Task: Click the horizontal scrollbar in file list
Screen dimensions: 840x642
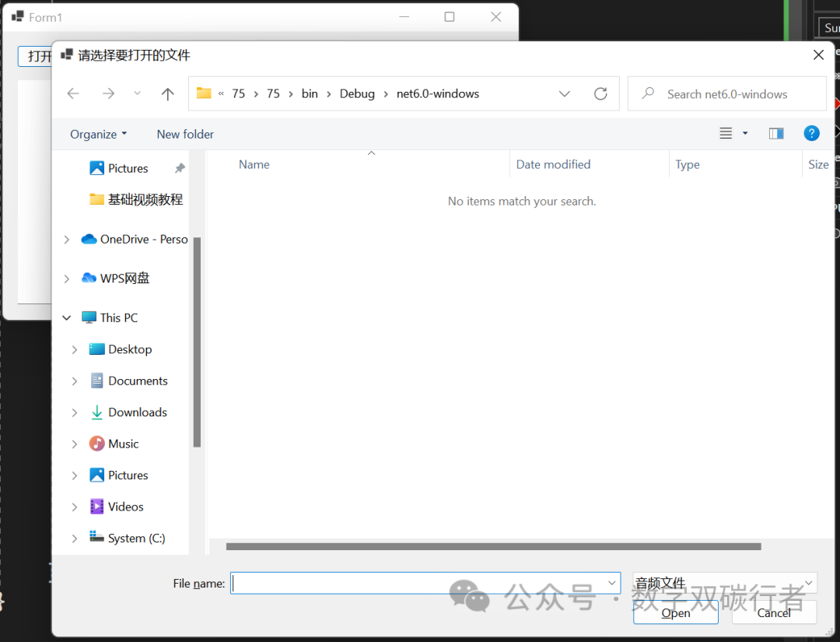Action: [x=492, y=546]
